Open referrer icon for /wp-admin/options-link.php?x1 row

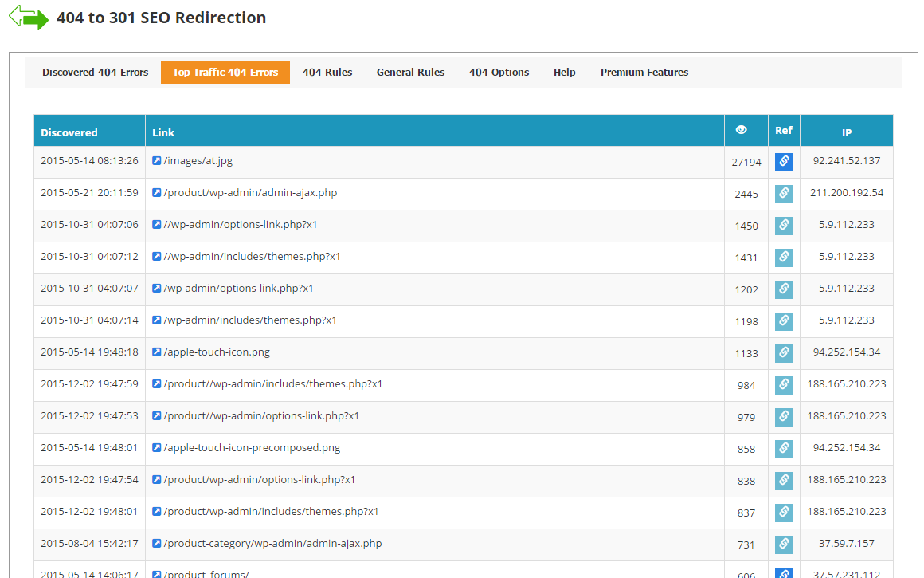(x=784, y=289)
